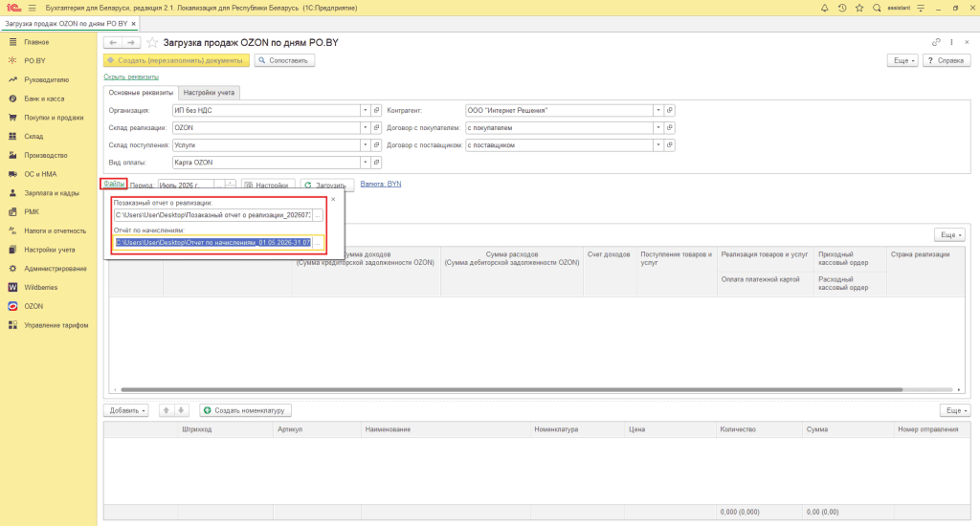Image resolution: width=980 pixels, height=526 pixels.
Task: Open Справка help button
Action: point(947,60)
